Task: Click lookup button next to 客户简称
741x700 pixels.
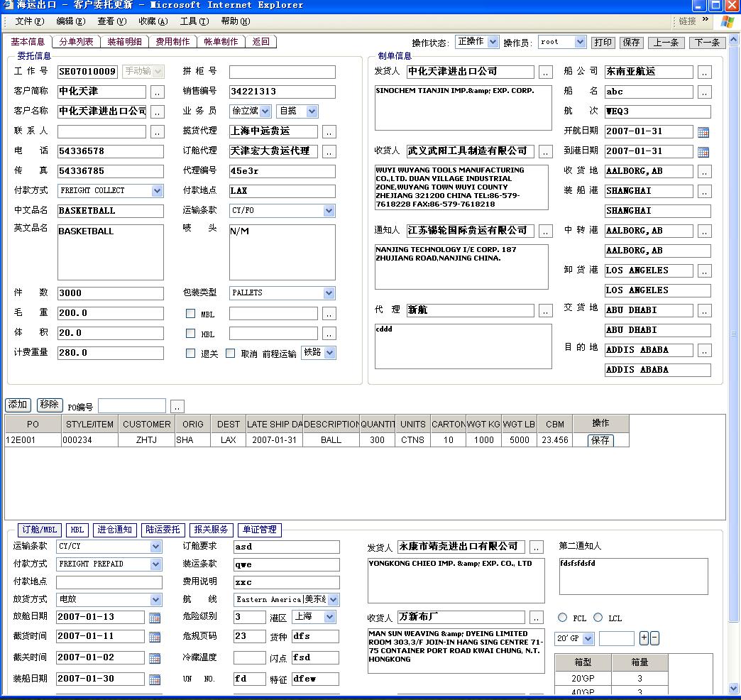Action: point(158,92)
